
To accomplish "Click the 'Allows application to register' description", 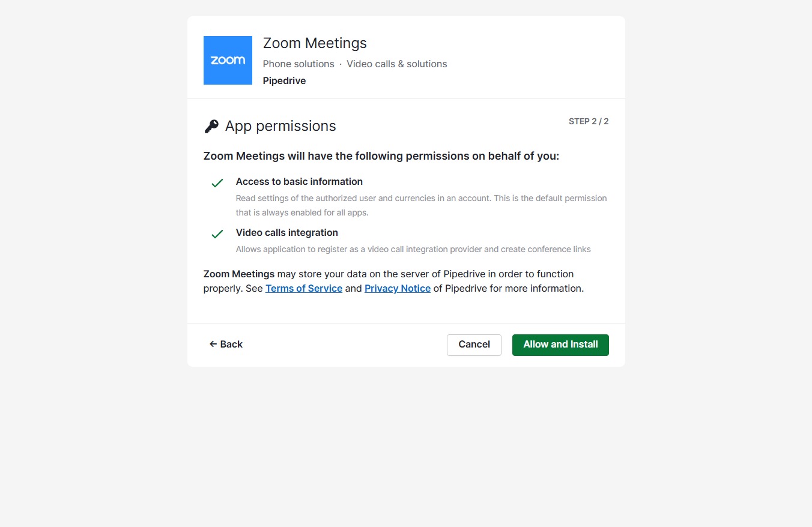I will point(413,249).
